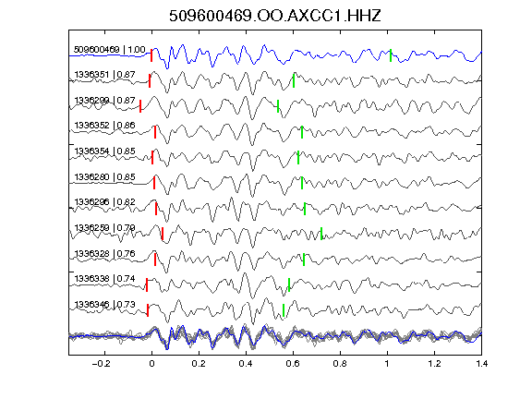Click the green marker on trace 1336296
Viewport: 532px width, 399px height.
click(x=305, y=209)
